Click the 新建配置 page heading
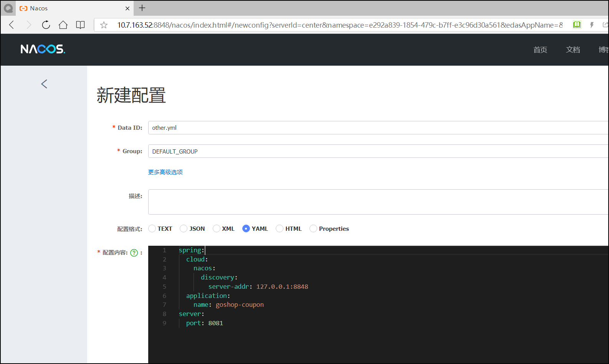Screen dimensions: 609x364 click(x=131, y=95)
